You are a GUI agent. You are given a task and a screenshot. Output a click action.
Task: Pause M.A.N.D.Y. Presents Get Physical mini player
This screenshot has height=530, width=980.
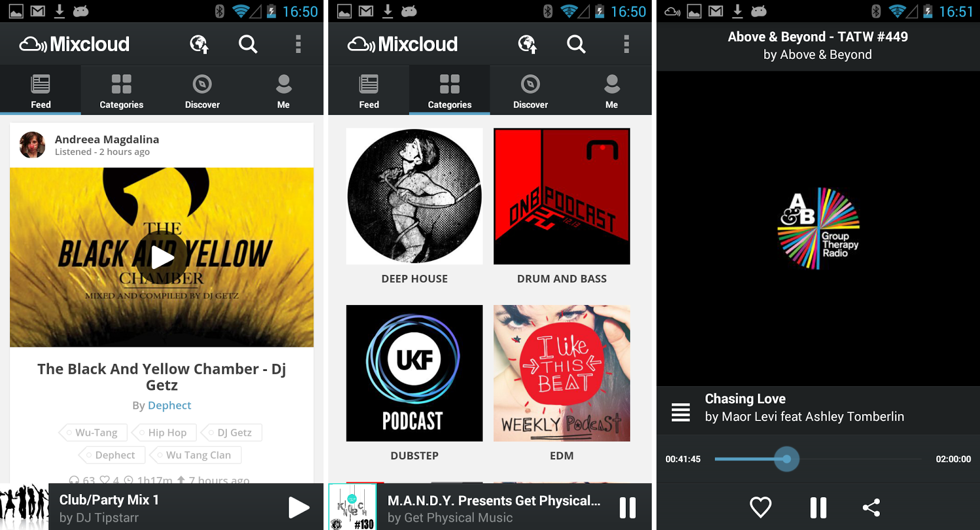[x=628, y=507]
